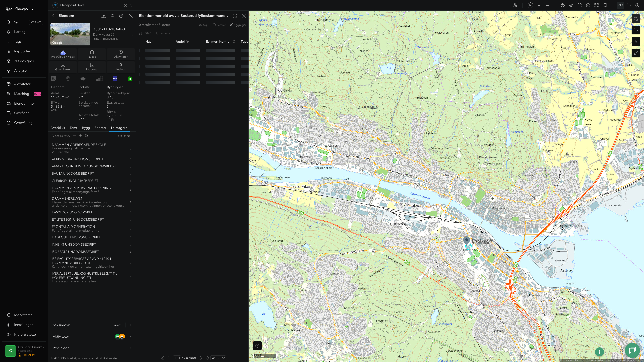Reset map orientation with north compass

(x=530, y=5)
